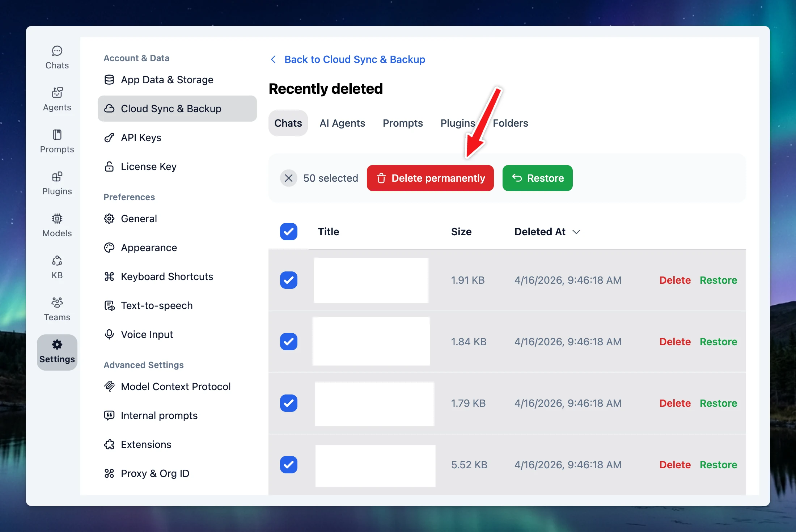Screen dimensions: 796x532
Task: Click the Title column header
Action: coord(329,232)
